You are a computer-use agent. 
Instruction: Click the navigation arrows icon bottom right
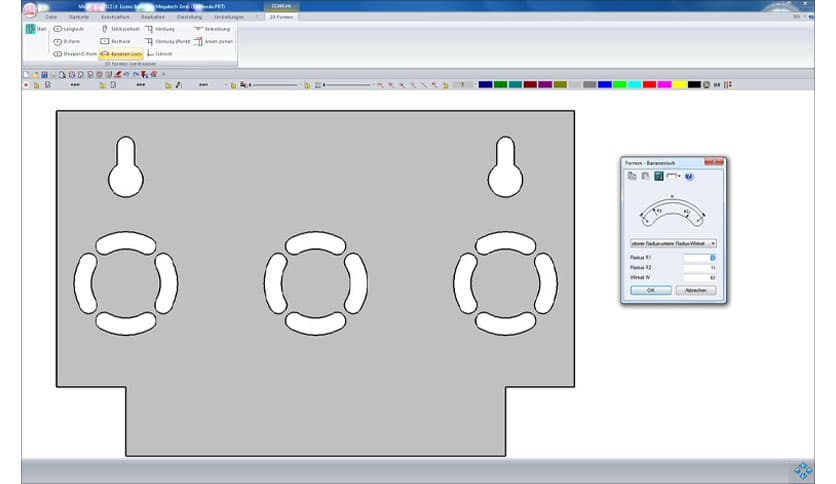click(x=804, y=470)
